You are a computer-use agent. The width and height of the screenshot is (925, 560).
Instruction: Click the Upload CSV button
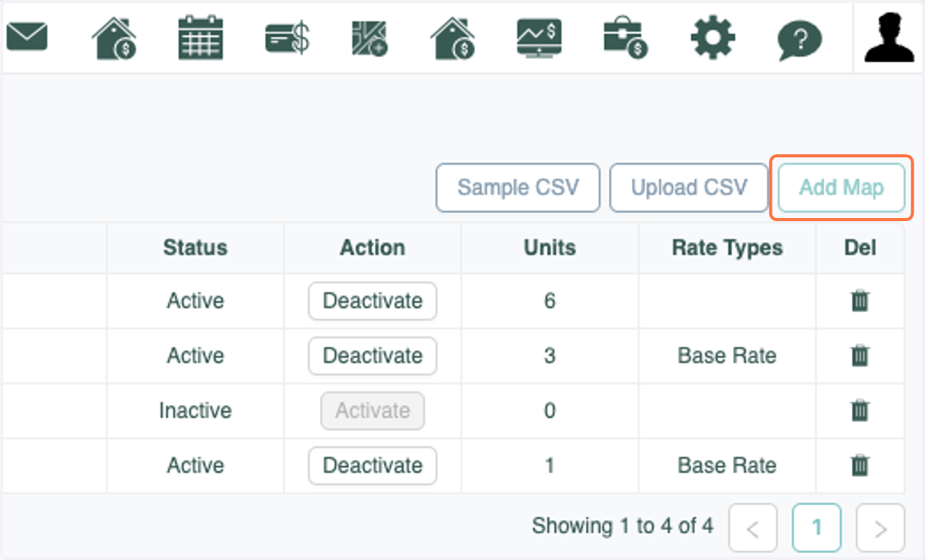(689, 187)
